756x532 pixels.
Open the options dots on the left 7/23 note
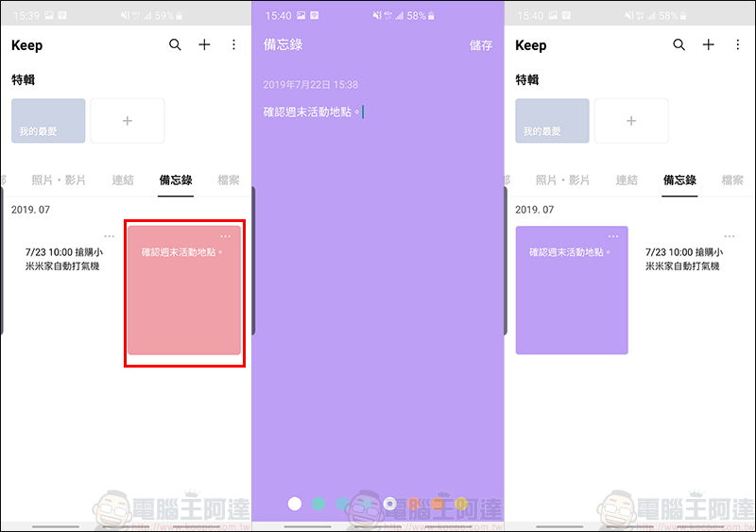(x=110, y=236)
